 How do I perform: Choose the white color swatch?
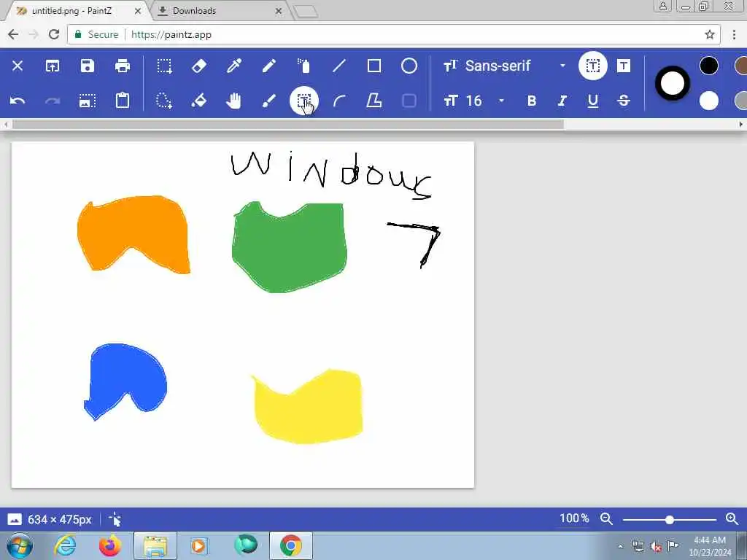pyautogui.click(x=708, y=101)
